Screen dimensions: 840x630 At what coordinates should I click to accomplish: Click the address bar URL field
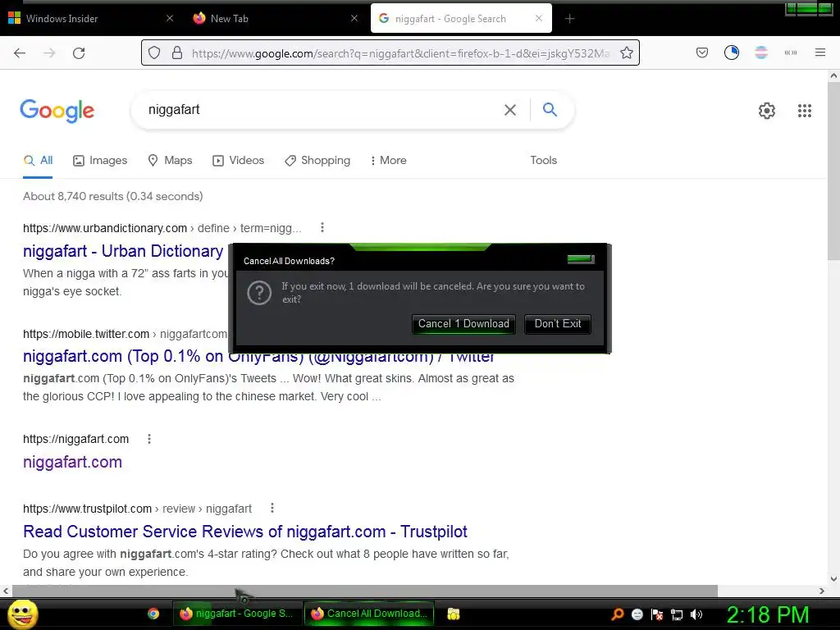tap(400, 53)
